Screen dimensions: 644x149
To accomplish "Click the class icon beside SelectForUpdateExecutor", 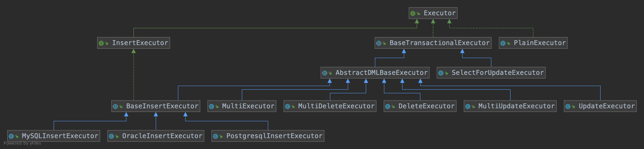I will pos(441,73).
